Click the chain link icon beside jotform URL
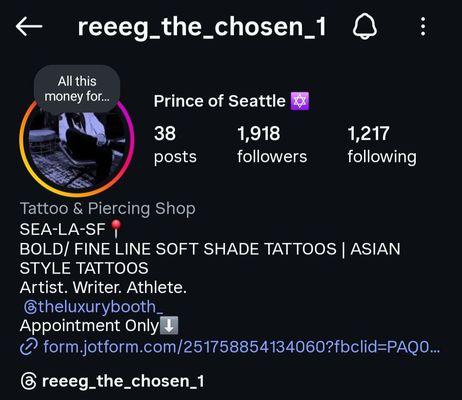 coord(29,347)
